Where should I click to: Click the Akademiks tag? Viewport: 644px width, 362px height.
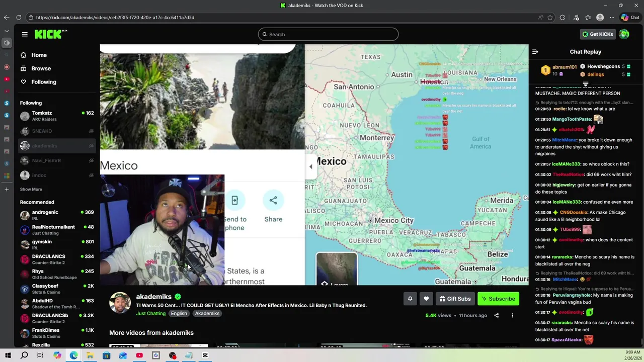point(207,313)
